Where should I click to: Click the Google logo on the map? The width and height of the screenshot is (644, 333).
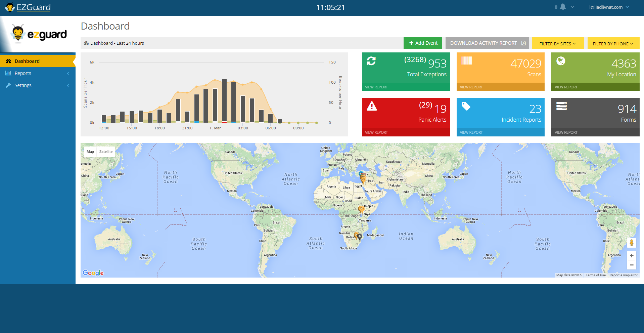[x=93, y=273]
